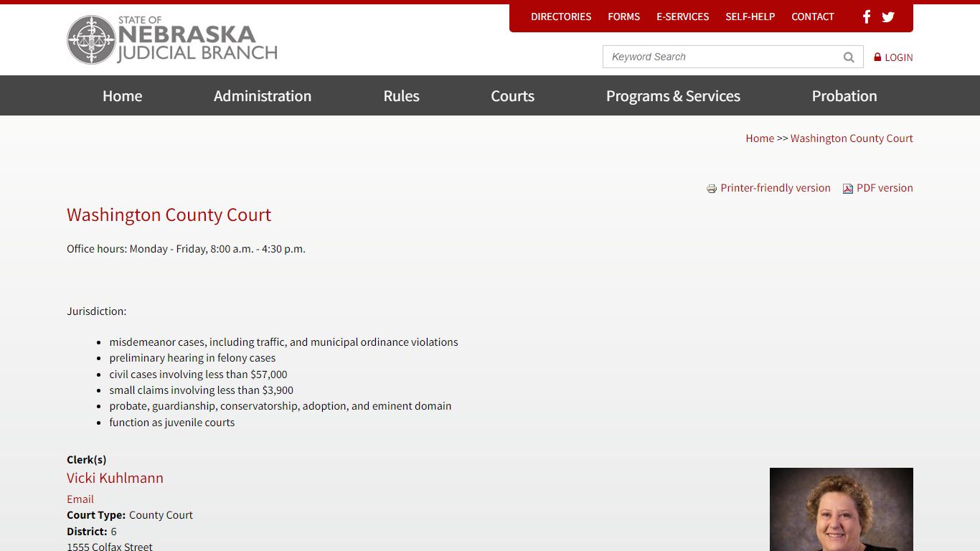This screenshot has width=980, height=551.
Task: Open the Probation navigation tab
Action: pos(844,95)
